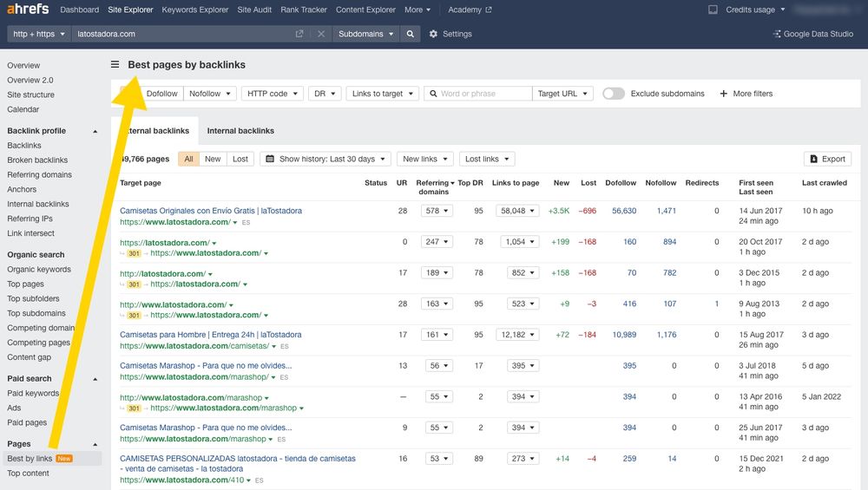Screen dimensions: 868x490
Task: Open the HTTP code filter dropdown
Action: (x=273, y=94)
